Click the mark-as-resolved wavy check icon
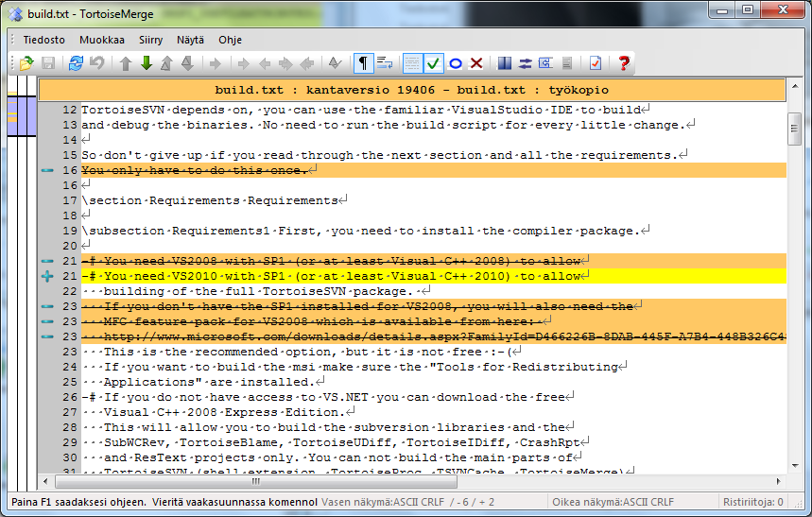This screenshot has height=517, width=812. click(335, 63)
